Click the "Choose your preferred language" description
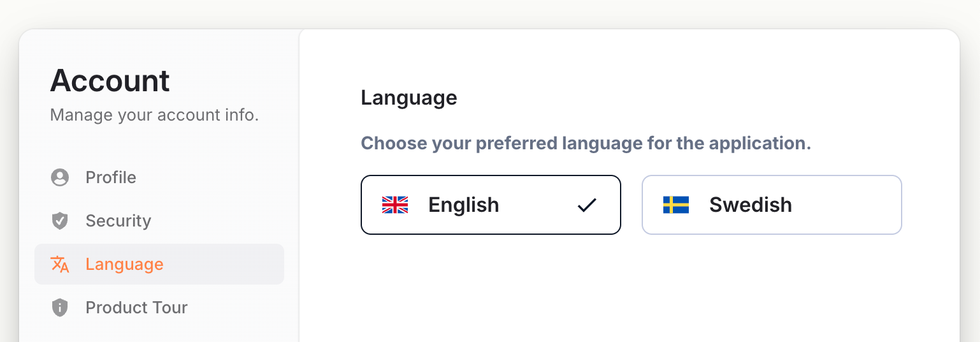The image size is (980, 342). coord(586,143)
